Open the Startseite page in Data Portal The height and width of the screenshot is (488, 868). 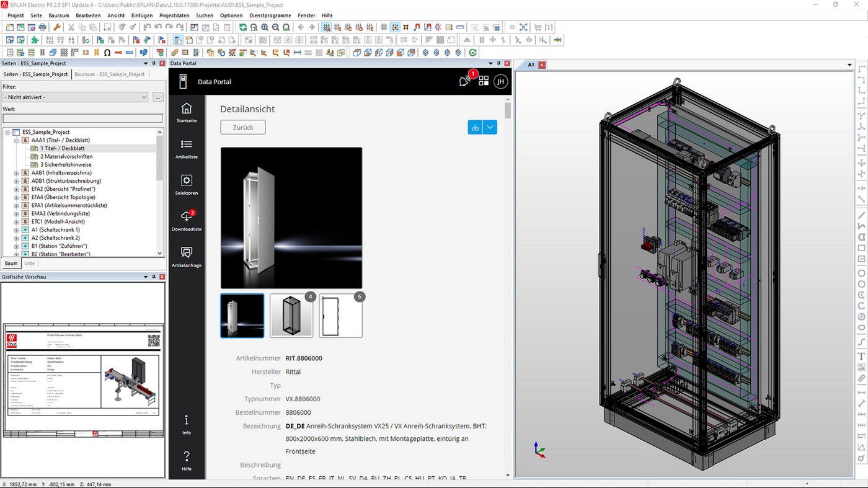[186, 112]
